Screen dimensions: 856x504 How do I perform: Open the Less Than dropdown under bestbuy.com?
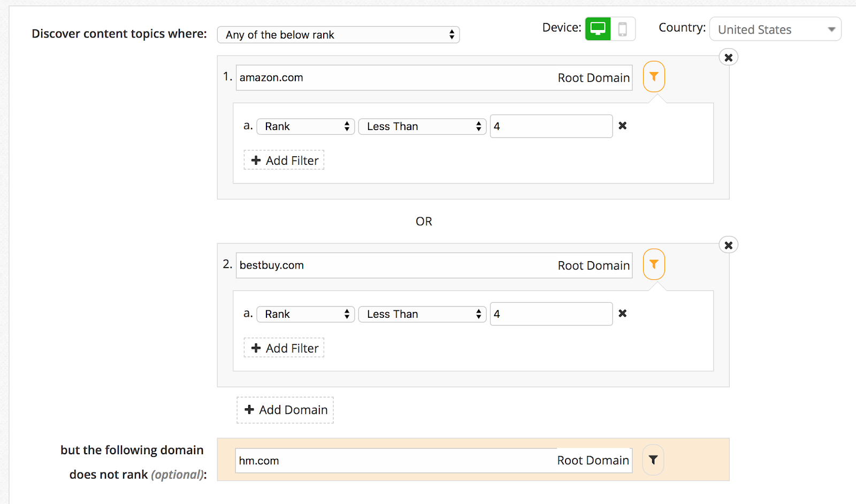tap(422, 314)
